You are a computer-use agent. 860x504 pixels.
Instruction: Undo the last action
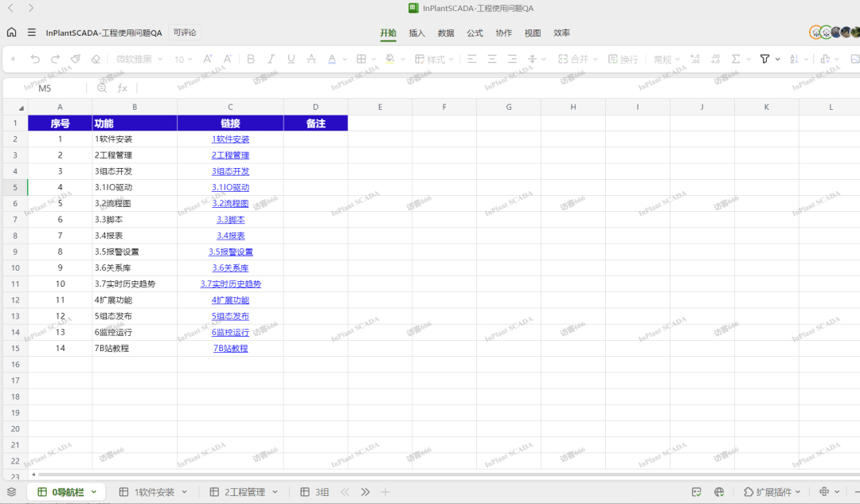point(35,59)
